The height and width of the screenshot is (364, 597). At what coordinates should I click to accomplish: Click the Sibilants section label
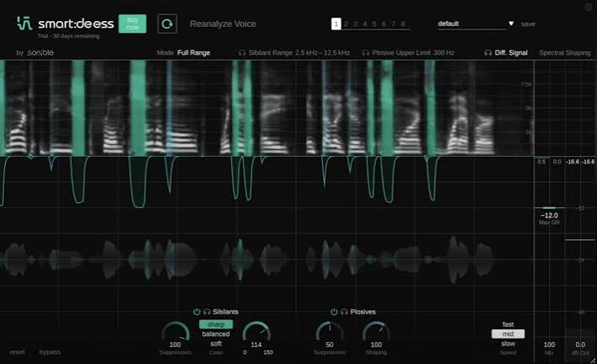[x=225, y=312]
